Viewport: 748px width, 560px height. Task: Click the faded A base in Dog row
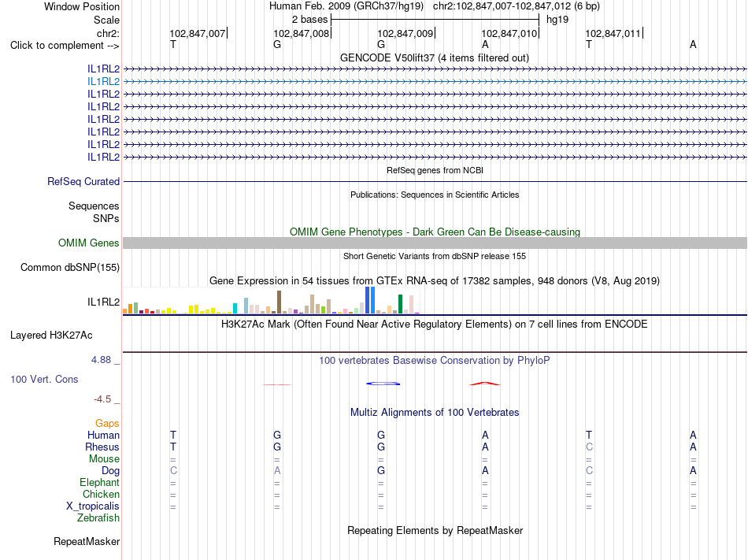click(277, 471)
